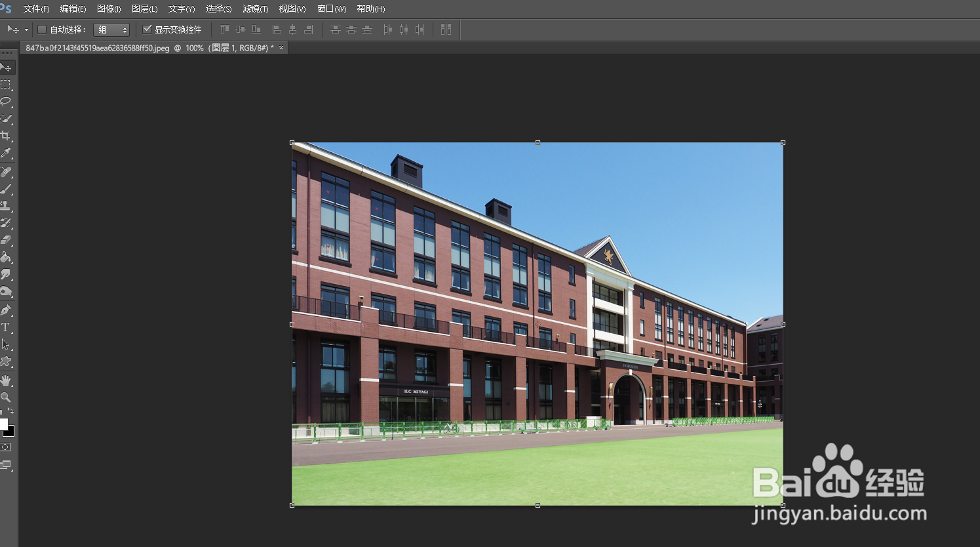Open Move tool preset picker arrow
980x547 pixels.
tap(26, 30)
